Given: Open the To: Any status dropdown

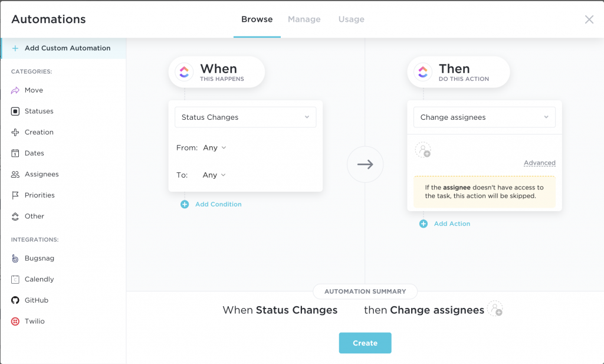Looking at the screenshot, I should tap(214, 175).
